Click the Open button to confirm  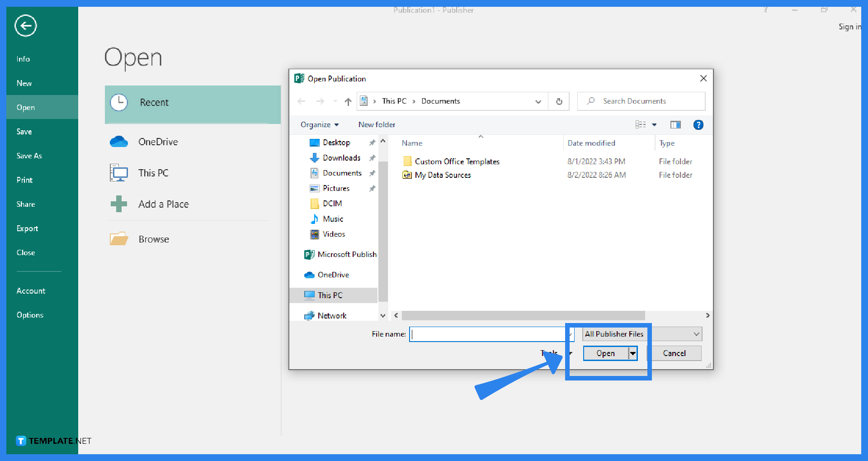605,353
